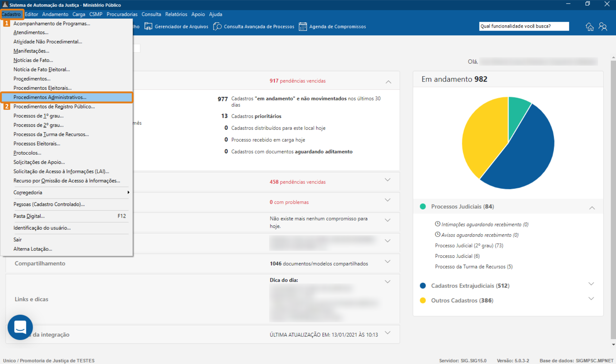This screenshot has width=616, height=364.
Task: Open the Agenda de Compromissos calendar icon
Action: coord(303,26)
